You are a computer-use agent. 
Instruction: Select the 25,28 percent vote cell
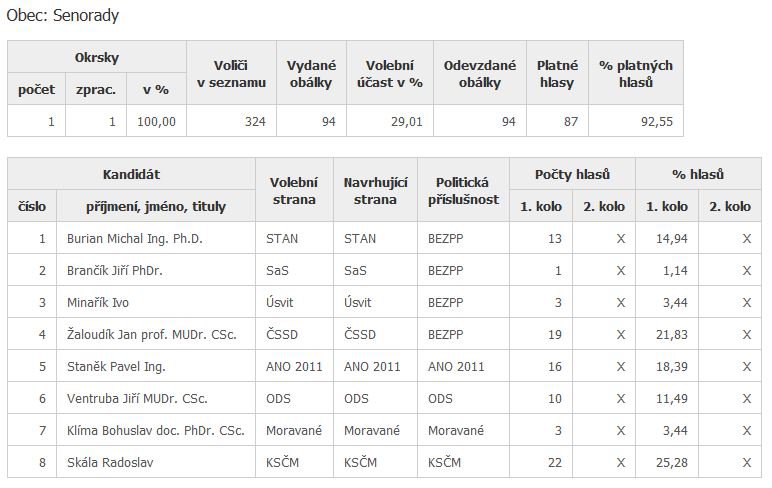(x=668, y=463)
